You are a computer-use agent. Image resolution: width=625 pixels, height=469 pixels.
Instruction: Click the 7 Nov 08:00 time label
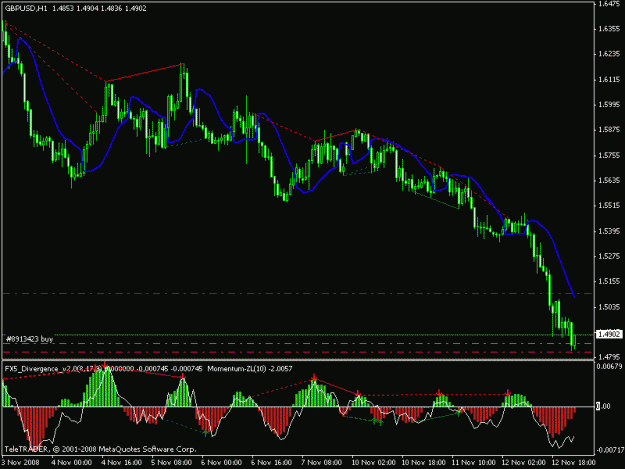click(x=321, y=462)
